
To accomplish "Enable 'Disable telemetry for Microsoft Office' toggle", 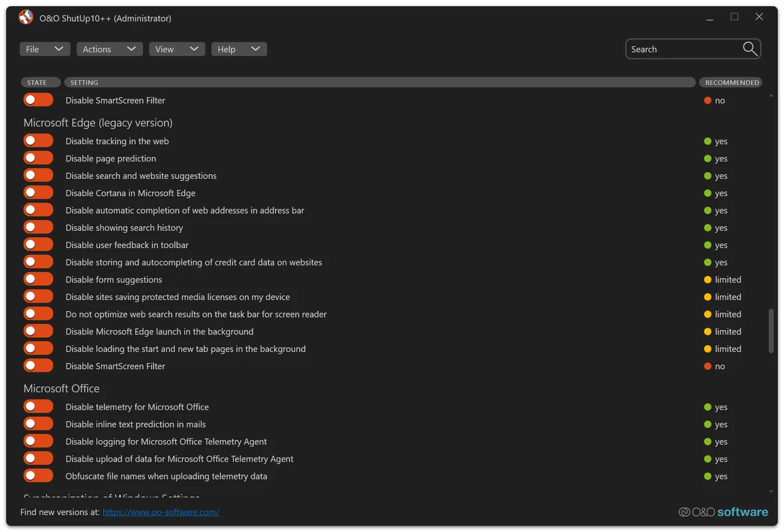I will tap(38, 406).
